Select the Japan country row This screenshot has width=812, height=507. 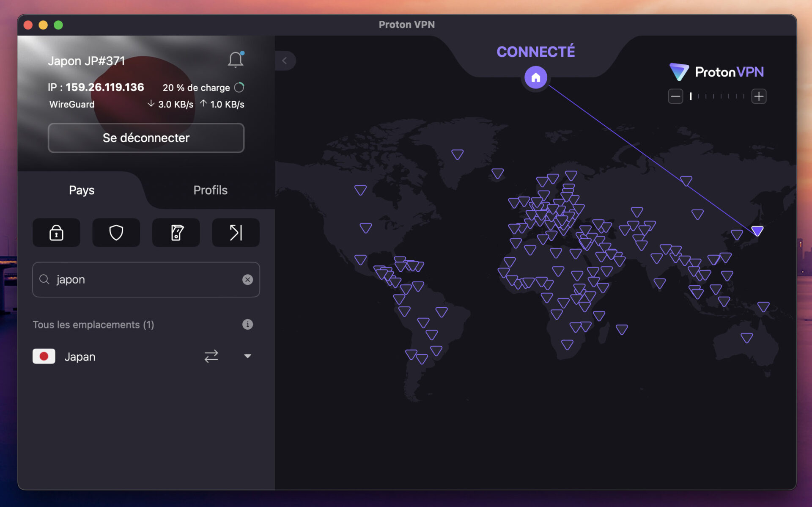click(146, 356)
